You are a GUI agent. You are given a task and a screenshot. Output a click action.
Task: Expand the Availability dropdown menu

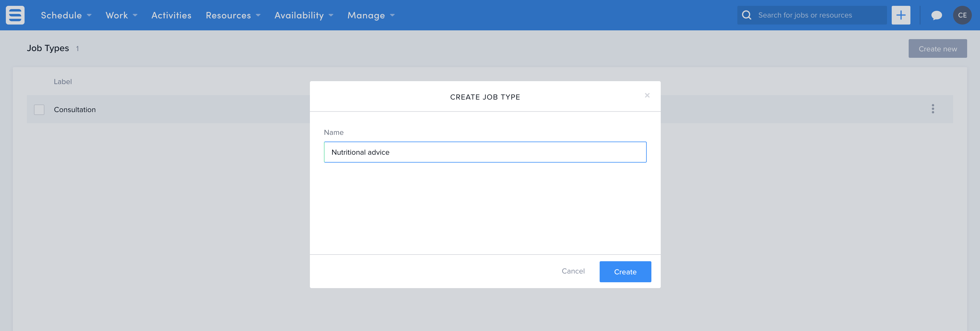pyautogui.click(x=303, y=15)
